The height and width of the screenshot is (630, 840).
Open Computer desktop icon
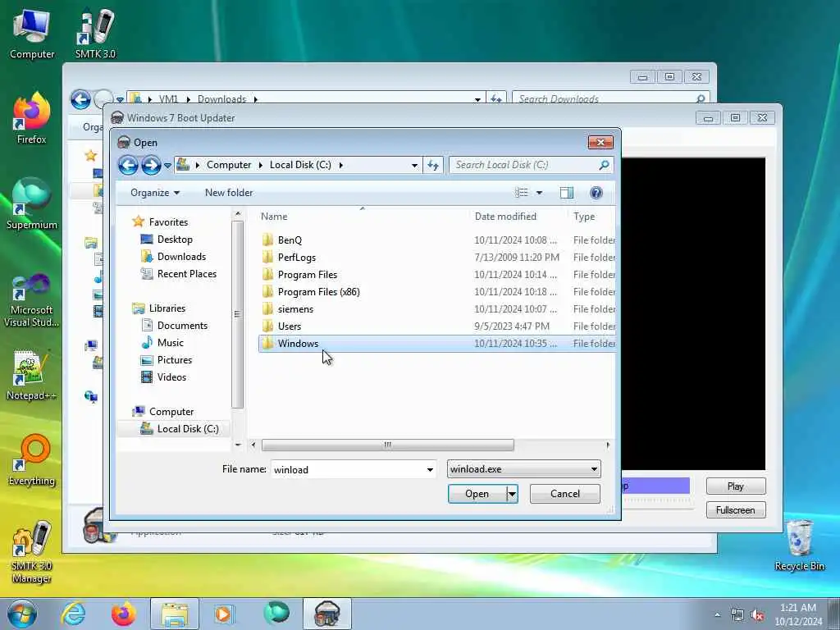pos(32,34)
